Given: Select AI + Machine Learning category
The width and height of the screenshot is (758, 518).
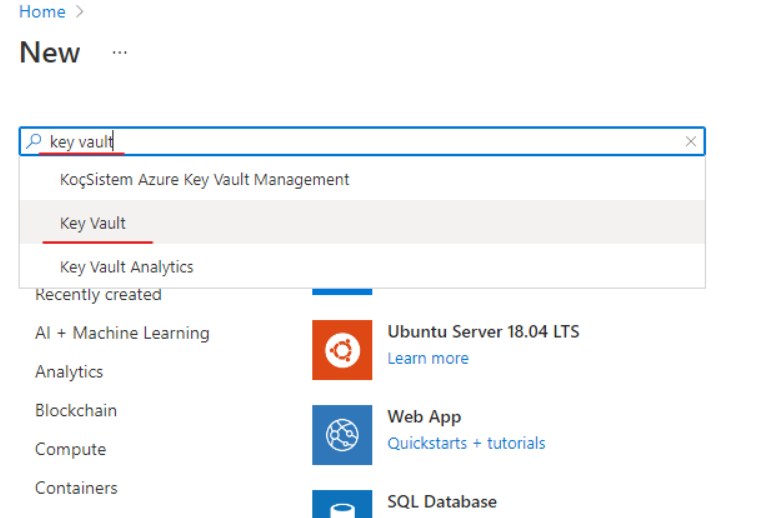Looking at the screenshot, I should [122, 333].
